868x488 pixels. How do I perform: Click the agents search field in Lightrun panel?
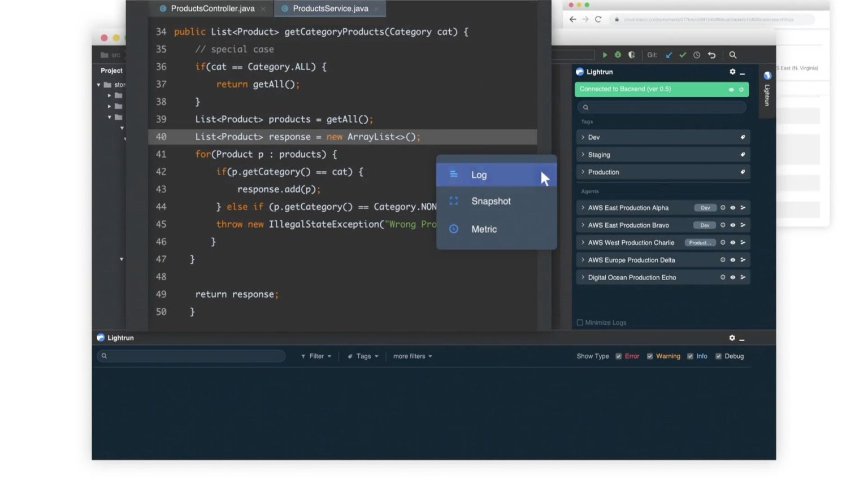[x=661, y=107]
